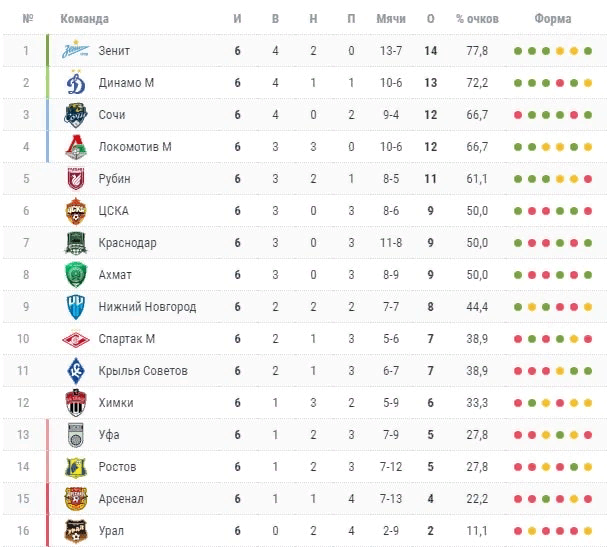Open the Химки team name link
Viewport: 607px width, 547px height.
click(116, 403)
